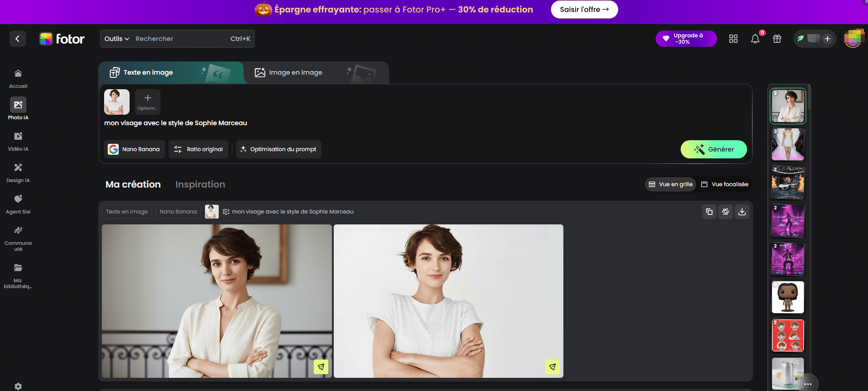Copy the prompt of the generation

click(x=709, y=212)
